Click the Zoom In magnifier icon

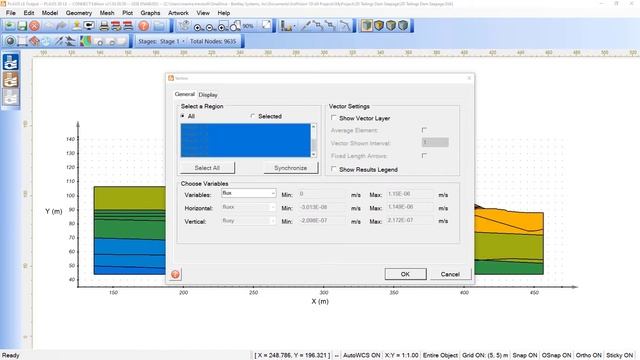(x=198, y=27)
